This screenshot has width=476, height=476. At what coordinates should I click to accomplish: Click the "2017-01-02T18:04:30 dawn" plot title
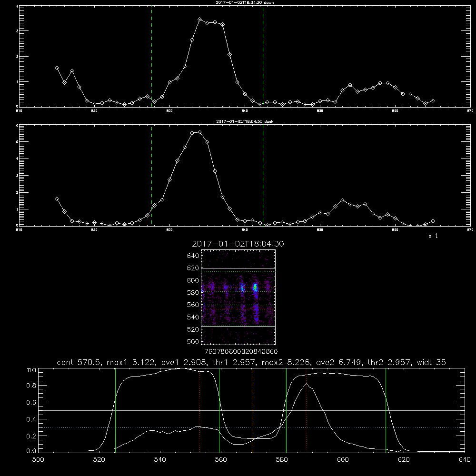[x=245, y=2]
